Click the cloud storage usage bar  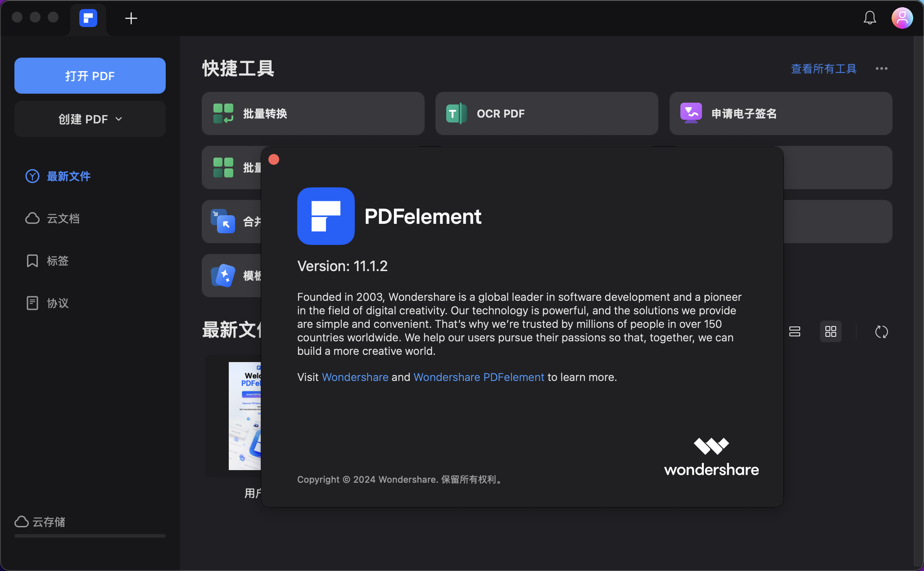(x=90, y=536)
